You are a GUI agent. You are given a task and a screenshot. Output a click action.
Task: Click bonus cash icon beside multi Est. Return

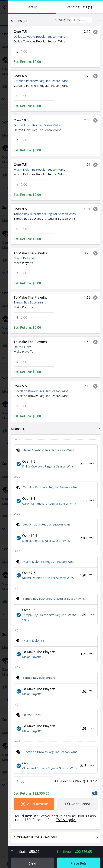pos(95,793)
